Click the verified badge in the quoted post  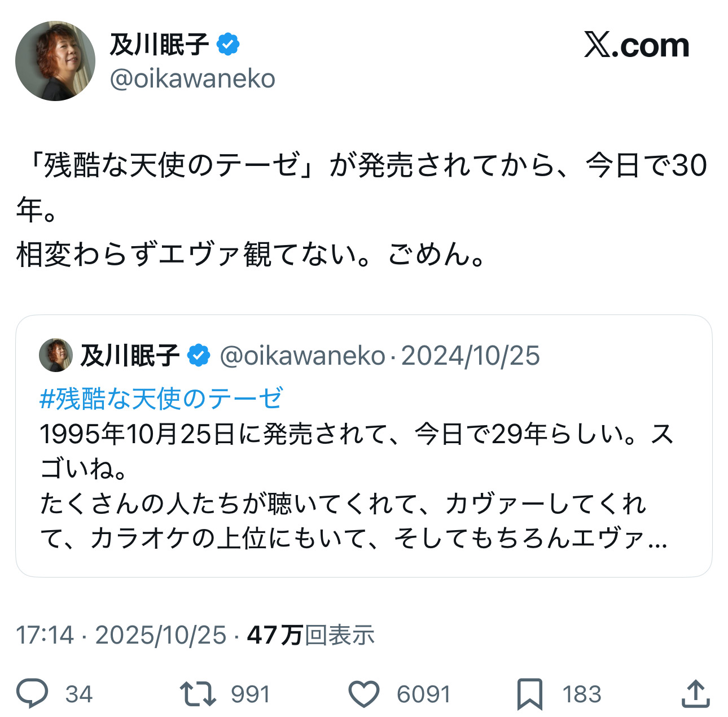pyautogui.click(x=199, y=356)
